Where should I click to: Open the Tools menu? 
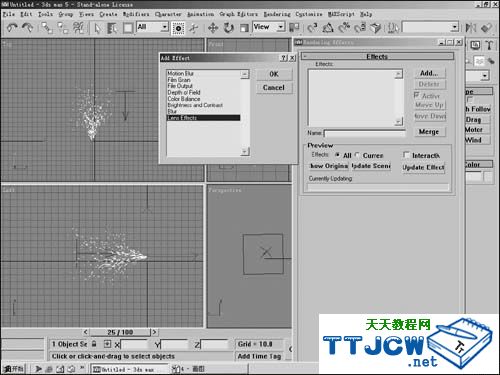point(45,14)
